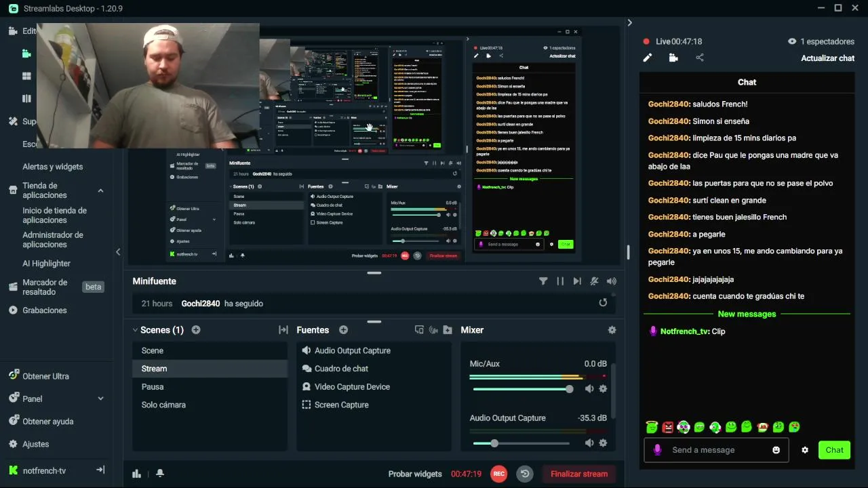Open the Minifuente event filter

543,281
